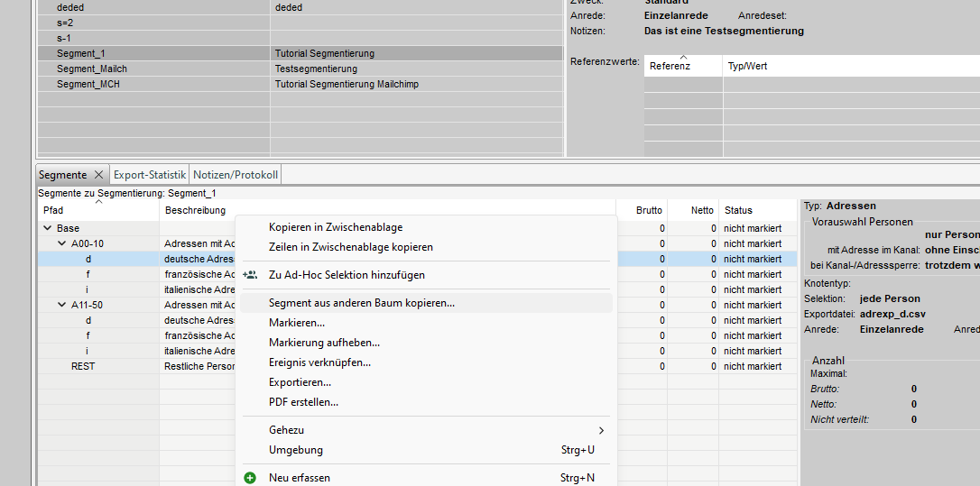Image resolution: width=980 pixels, height=486 pixels.
Task: Select Kopieren in Zwischenablage
Action: pos(336,227)
